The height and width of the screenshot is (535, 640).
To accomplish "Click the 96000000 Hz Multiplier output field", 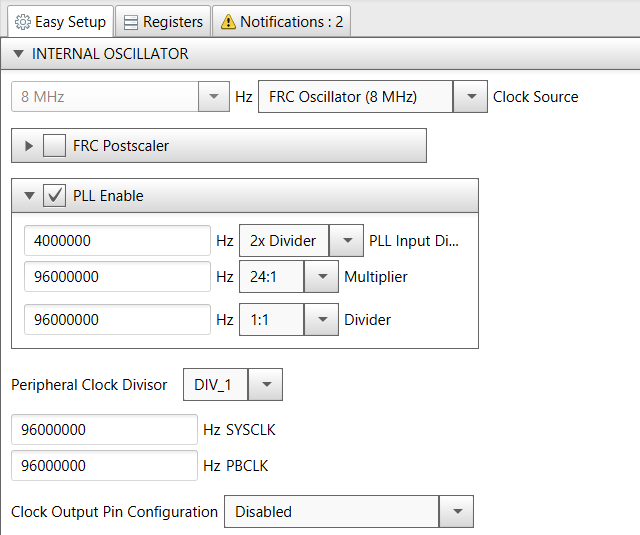I will pyautogui.click(x=117, y=277).
